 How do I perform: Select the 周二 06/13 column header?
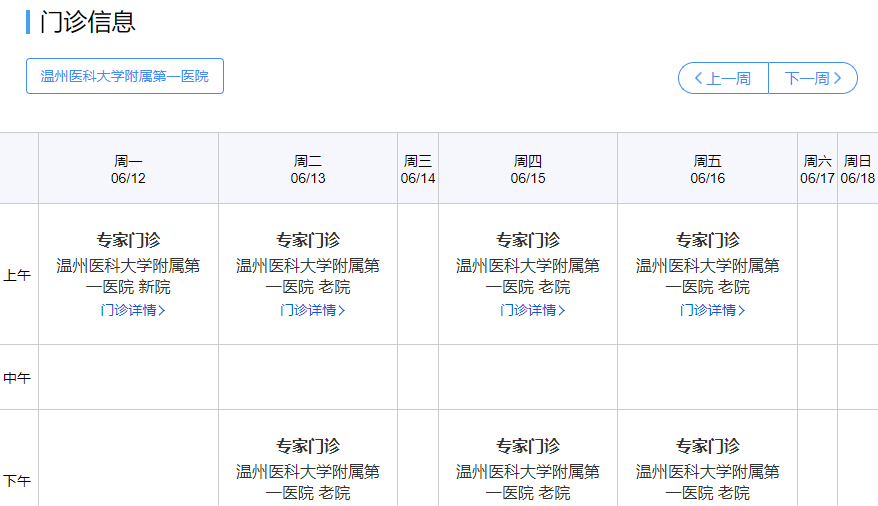(x=308, y=169)
